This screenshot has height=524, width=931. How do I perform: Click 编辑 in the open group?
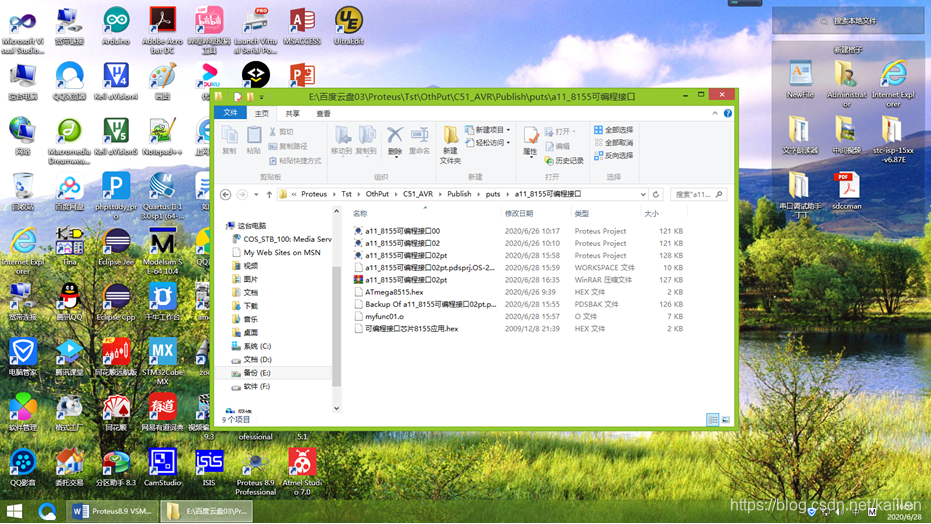[558, 146]
